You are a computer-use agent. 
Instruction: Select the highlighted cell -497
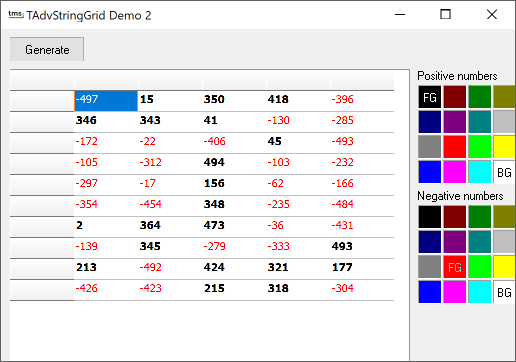pyautogui.click(x=106, y=101)
